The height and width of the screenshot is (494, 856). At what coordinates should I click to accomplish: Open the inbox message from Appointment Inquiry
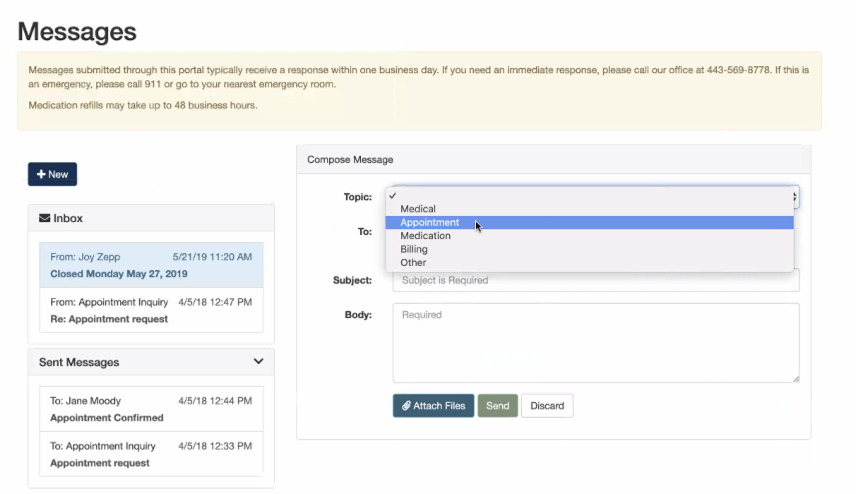pyautogui.click(x=151, y=310)
